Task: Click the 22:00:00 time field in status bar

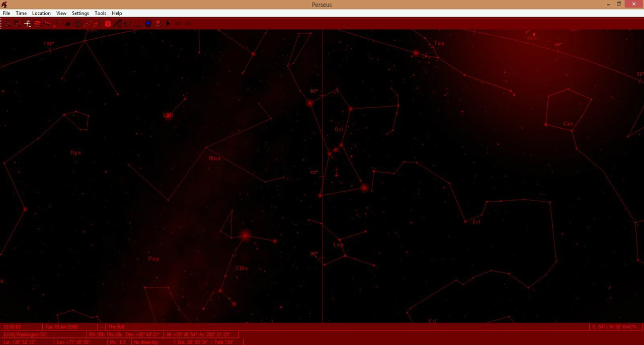Action: click(21, 327)
